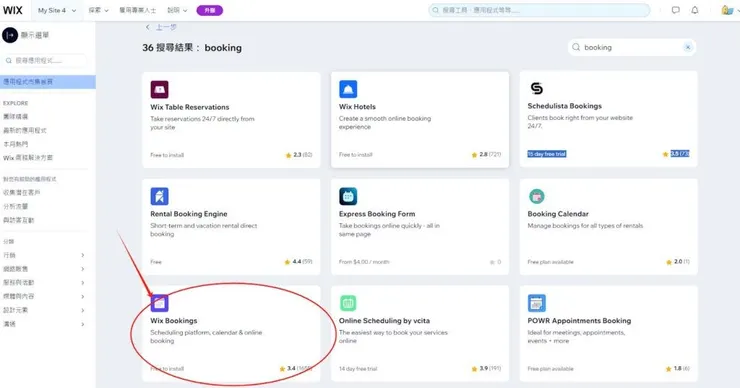The height and width of the screenshot is (388, 740).
Task: Focus the top search tools field
Action: pos(539,10)
